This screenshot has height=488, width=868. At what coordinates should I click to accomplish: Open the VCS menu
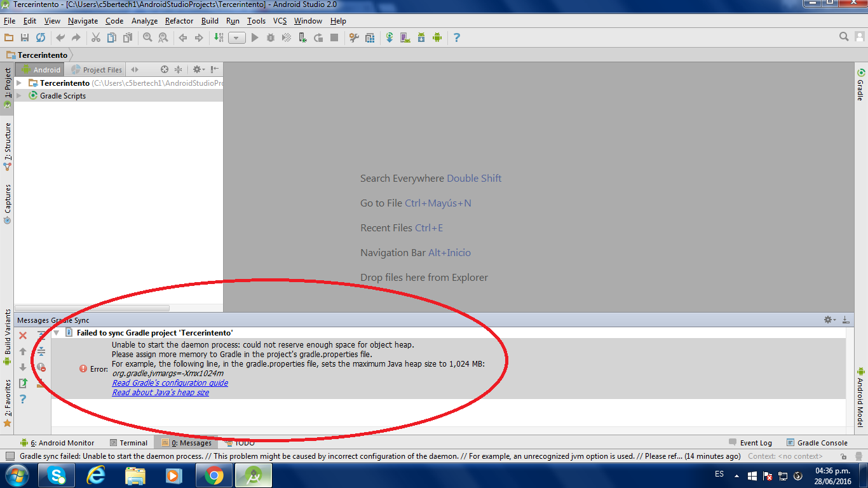click(x=280, y=21)
